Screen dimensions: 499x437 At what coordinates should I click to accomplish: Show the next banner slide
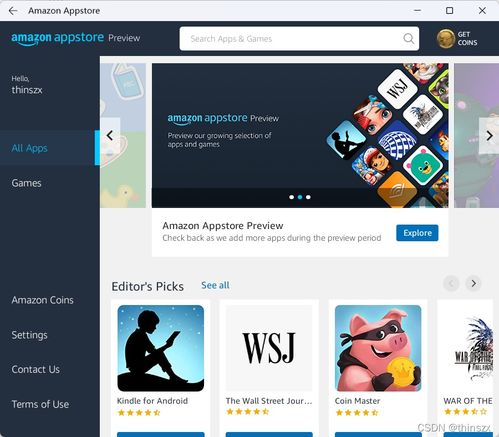489,136
